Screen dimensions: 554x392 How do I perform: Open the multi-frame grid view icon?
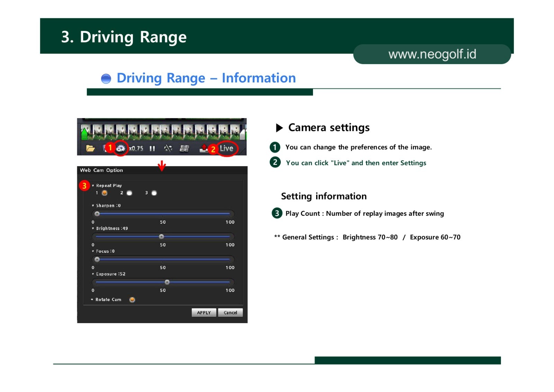click(x=184, y=149)
